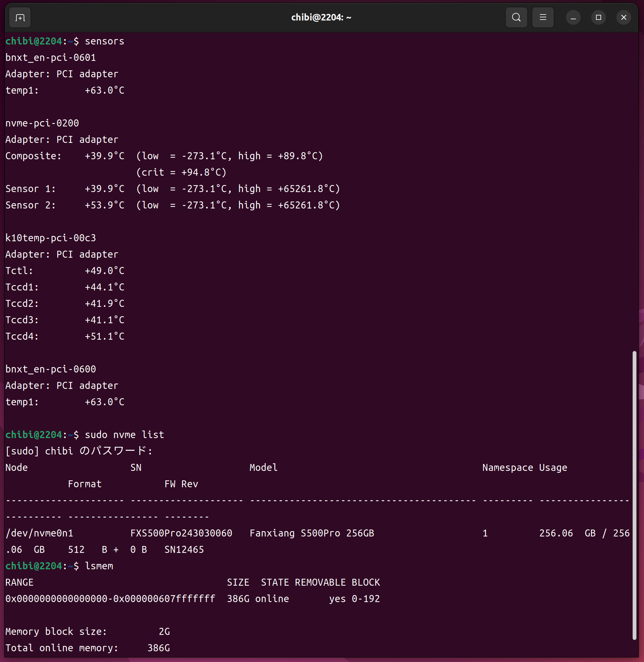Image resolution: width=644 pixels, height=662 pixels.
Task: Click the terminal search icon
Action: (x=516, y=17)
